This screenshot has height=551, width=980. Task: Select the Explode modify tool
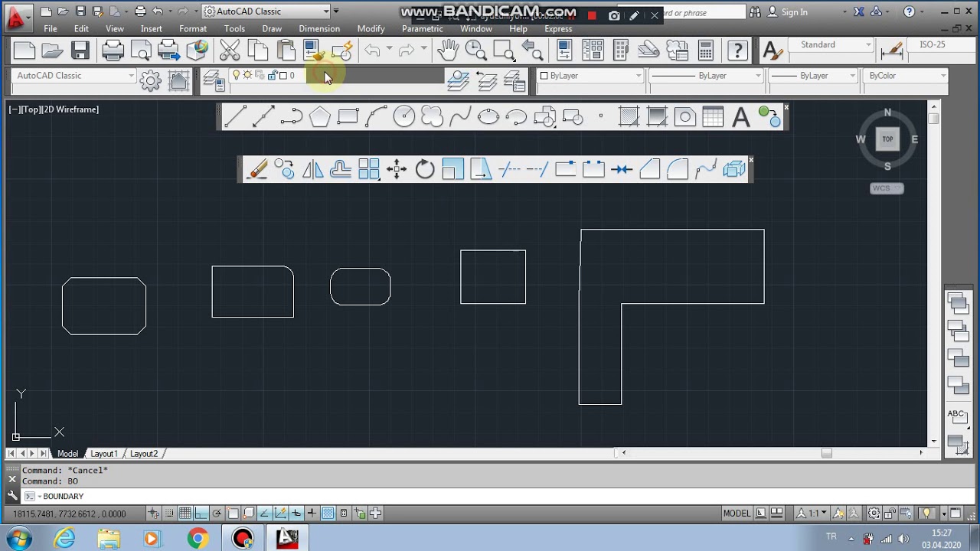pos(733,169)
